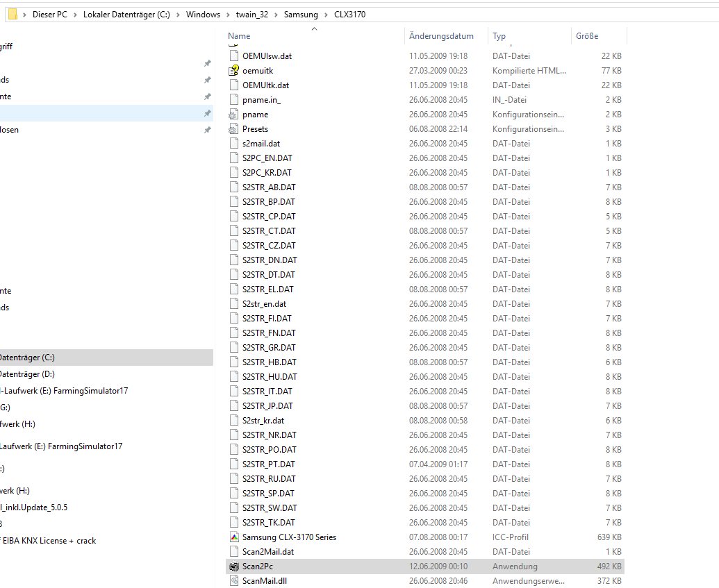
Task: Select the file named S2STR_JP.DAT
Action: pos(267,405)
